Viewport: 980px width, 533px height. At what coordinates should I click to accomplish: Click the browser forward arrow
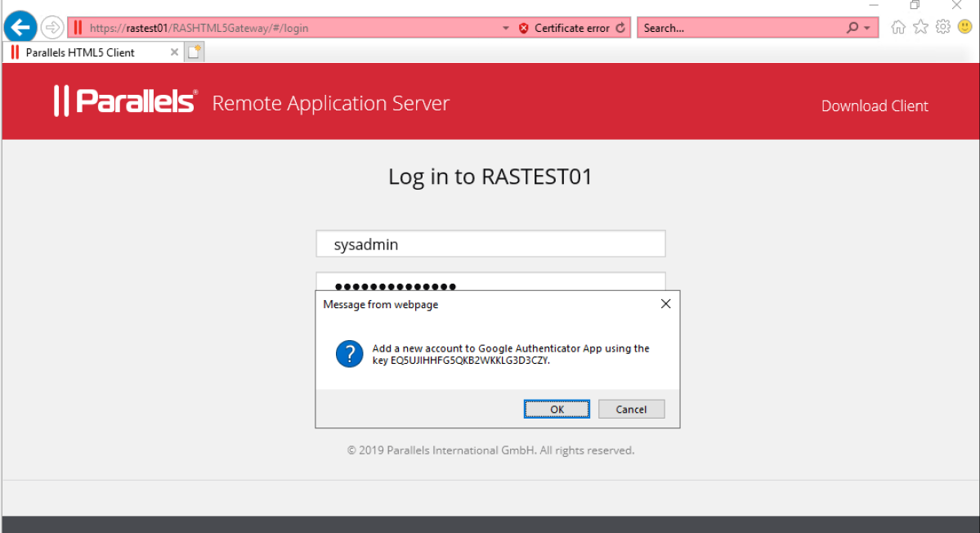(x=52, y=28)
